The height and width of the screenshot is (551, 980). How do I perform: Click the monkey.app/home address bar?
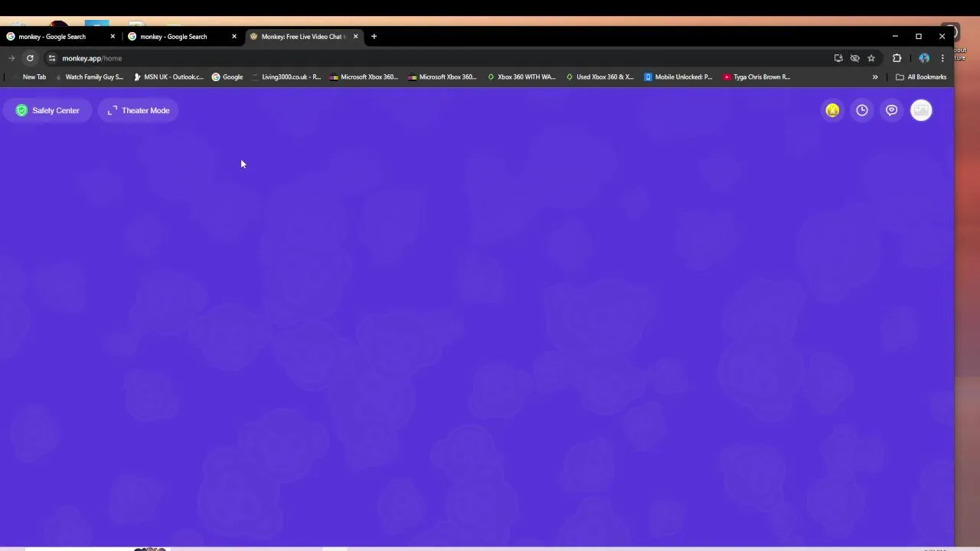pos(444,58)
